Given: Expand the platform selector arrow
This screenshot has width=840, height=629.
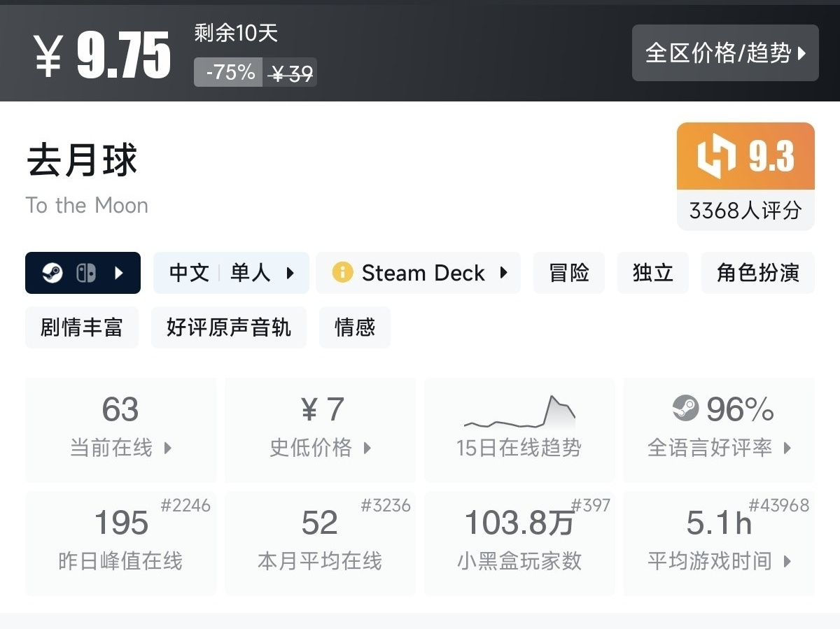Looking at the screenshot, I should (118, 273).
